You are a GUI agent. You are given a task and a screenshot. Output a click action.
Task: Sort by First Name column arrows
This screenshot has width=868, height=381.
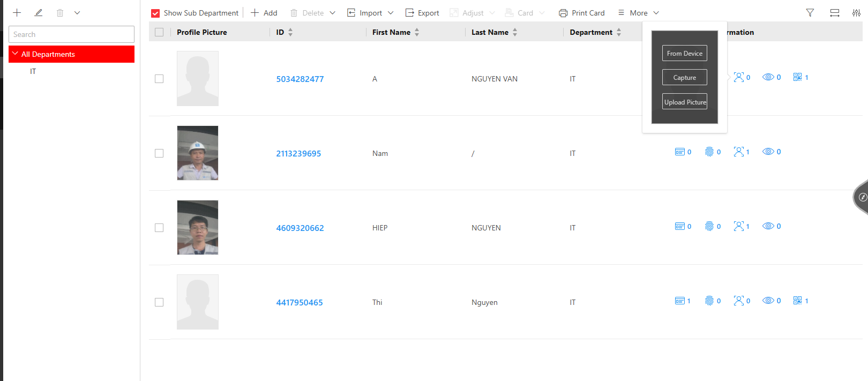[x=417, y=32]
